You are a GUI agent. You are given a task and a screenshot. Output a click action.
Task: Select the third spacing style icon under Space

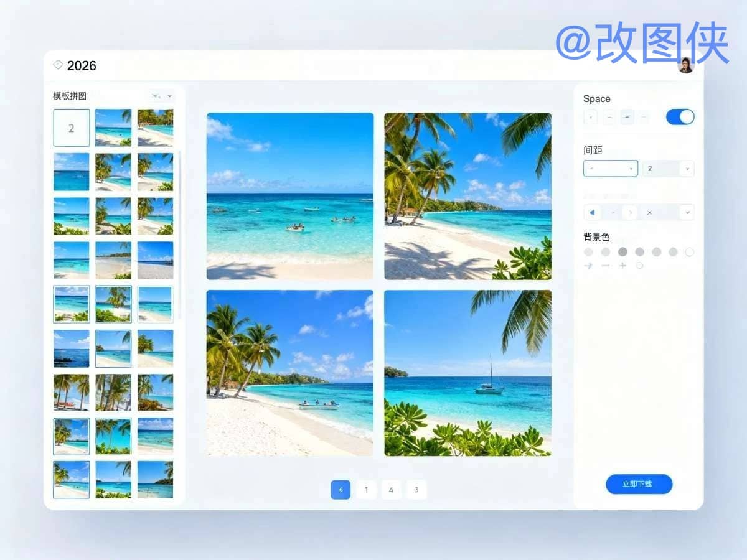627,117
